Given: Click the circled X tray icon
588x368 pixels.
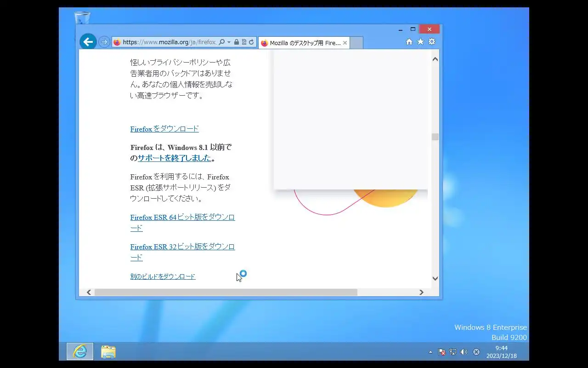Looking at the screenshot, I should (x=476, y=352).
